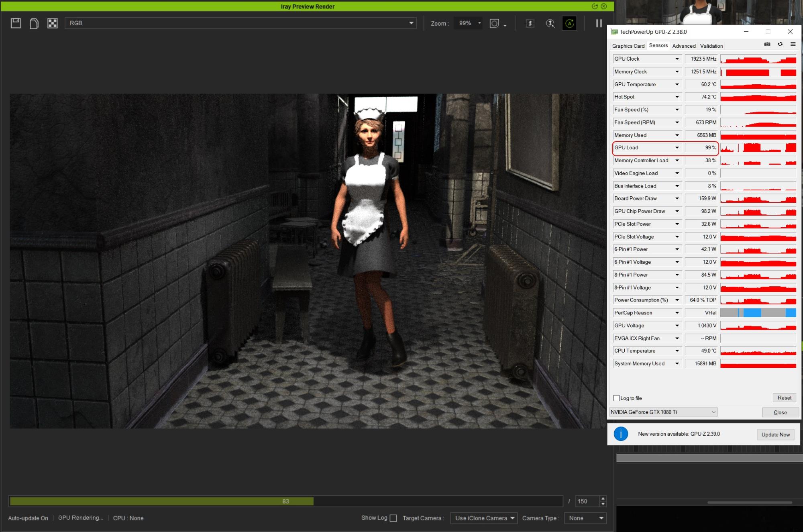Copy render using the page icon
Screen dimensions: 803x532
[34, 23]
